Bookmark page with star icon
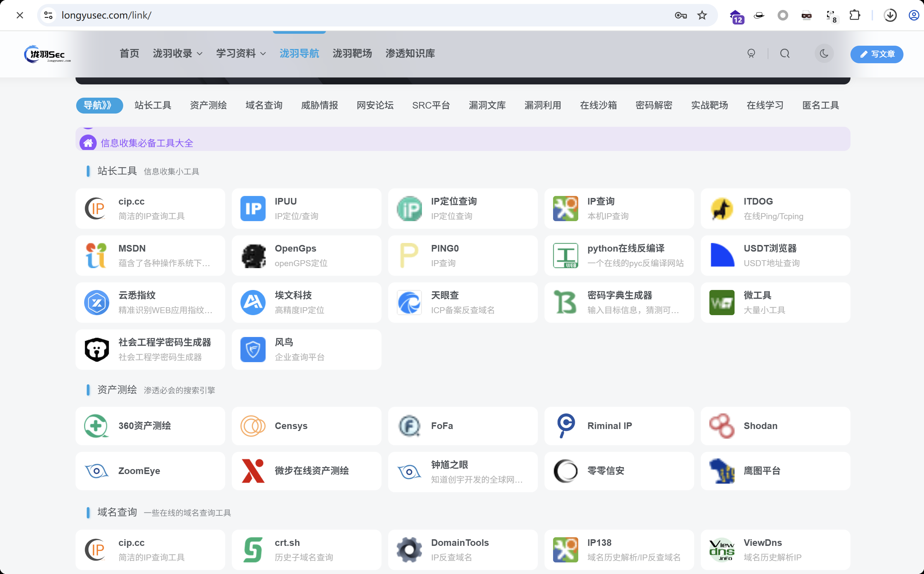 tap(702, 15)
